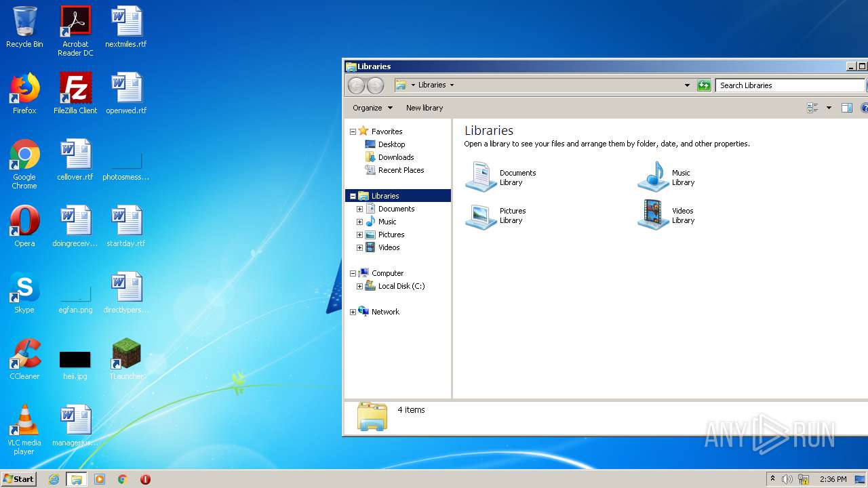
Task: Expand the Libraries breadcrumb arrow
Action: [452, 85]
